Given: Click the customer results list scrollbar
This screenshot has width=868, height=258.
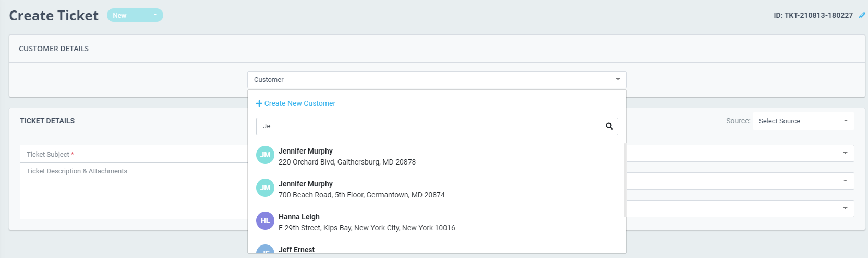Looking at the screenshot, I should coord(624,180).
